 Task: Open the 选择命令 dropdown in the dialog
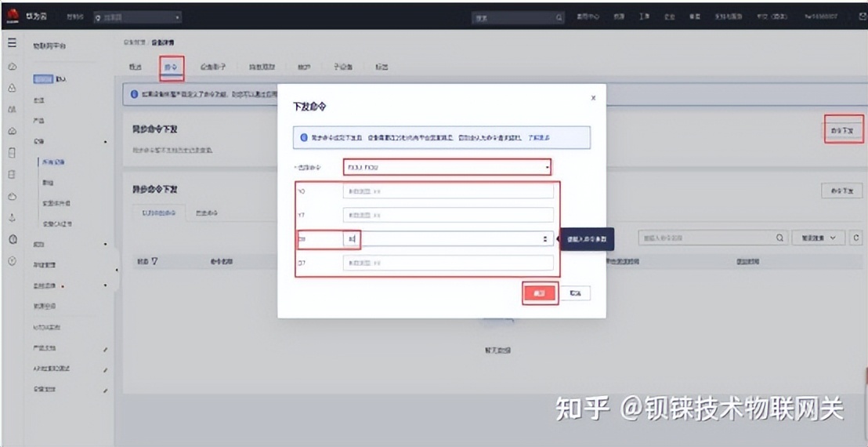[x=447, y=167]
